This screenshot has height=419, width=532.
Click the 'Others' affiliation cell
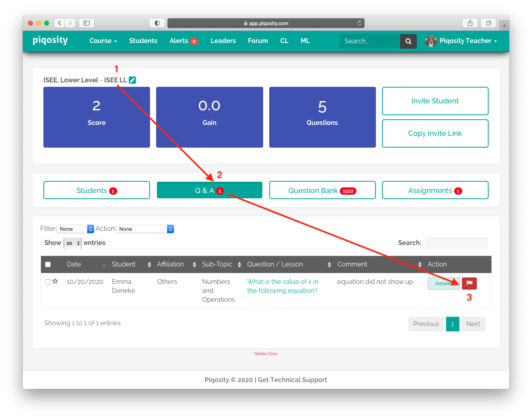(167, 281)
